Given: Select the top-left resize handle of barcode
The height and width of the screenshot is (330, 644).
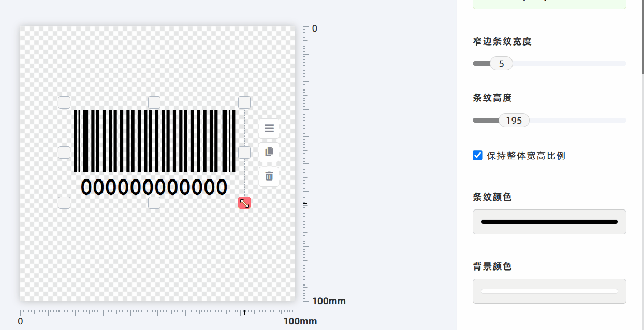Looking at the screenshot, I should point(64,102).
